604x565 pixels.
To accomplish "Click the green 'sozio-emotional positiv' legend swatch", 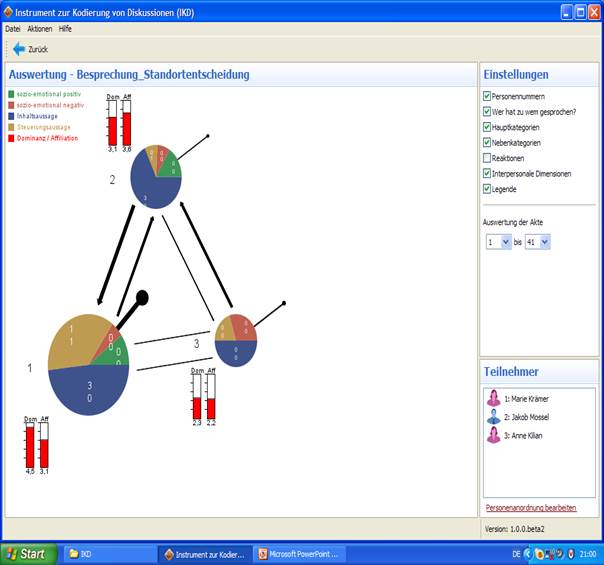I will point(11,94).
